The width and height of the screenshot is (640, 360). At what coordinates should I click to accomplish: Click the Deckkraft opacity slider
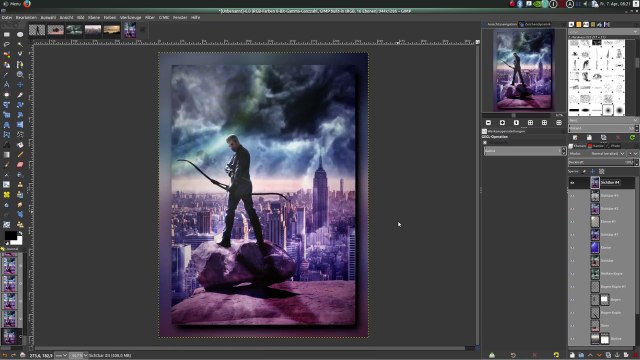pyautogui.click(x=601, y=162)
